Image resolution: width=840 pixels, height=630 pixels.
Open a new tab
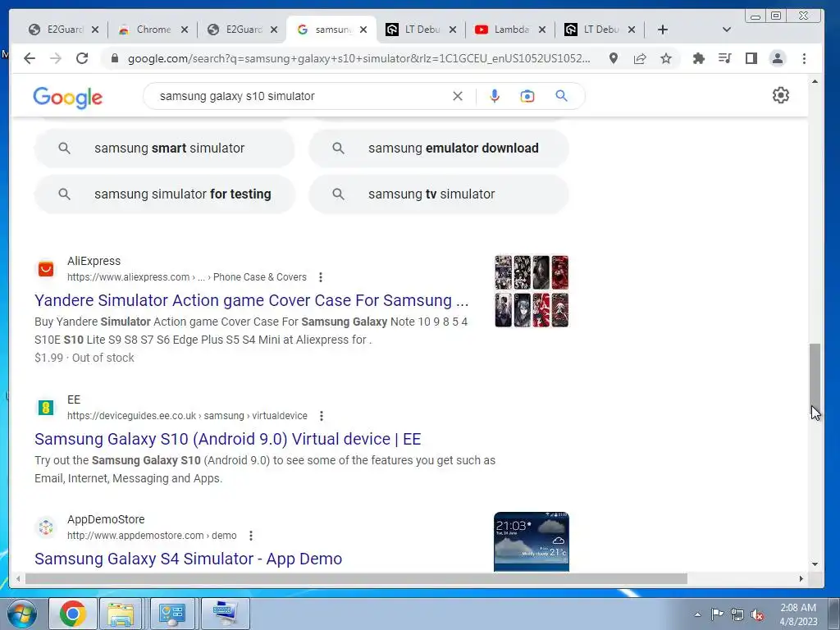[x=663, y=30]
